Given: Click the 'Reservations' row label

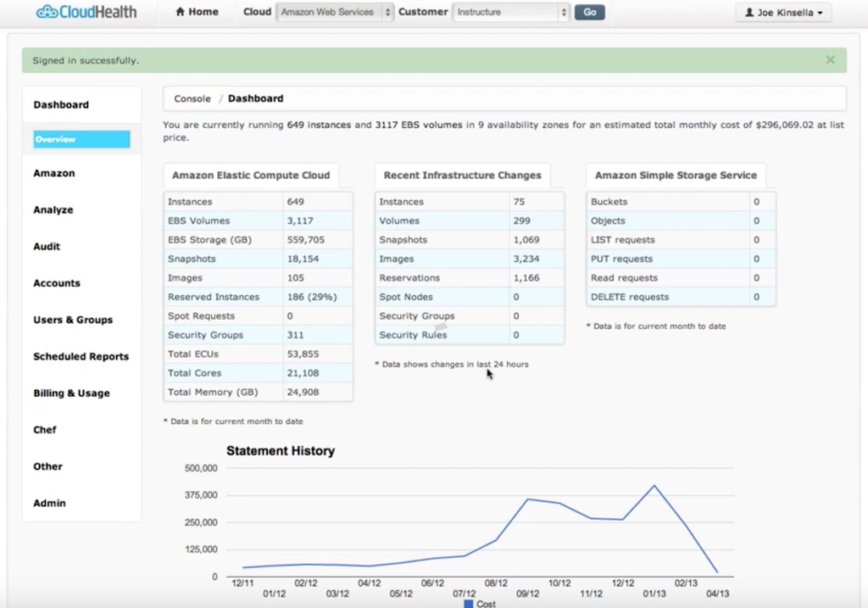Looking at the screenshot, I should tap(409, 278).
